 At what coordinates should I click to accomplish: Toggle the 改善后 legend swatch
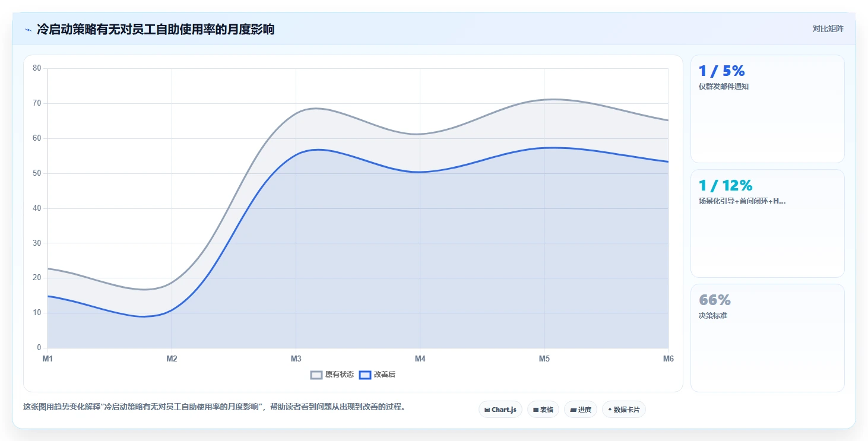coord(365,375)
